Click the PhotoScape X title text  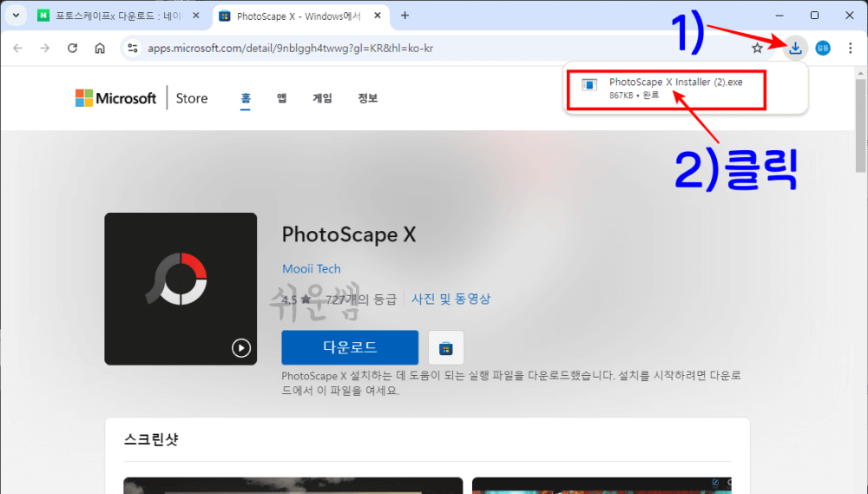[349, 234]
